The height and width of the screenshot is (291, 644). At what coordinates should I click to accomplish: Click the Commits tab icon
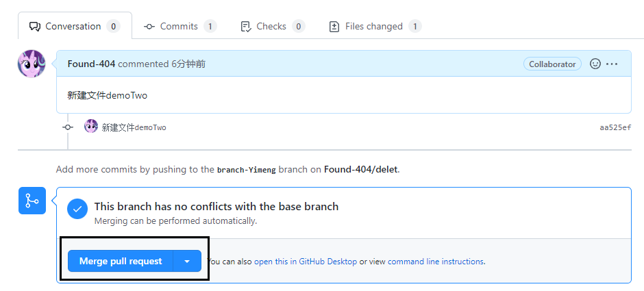coord(149,27)
